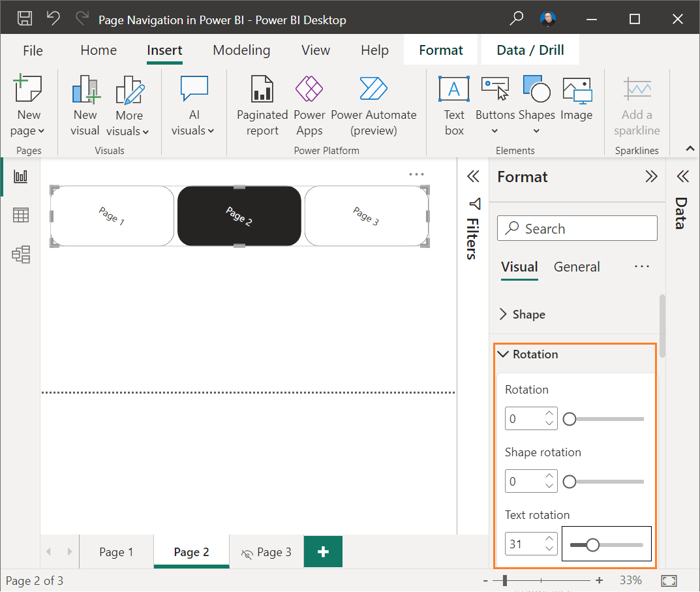Screen dimensions: 700x592
Task: Add a new page with green plus button
Action: (323, 552)
